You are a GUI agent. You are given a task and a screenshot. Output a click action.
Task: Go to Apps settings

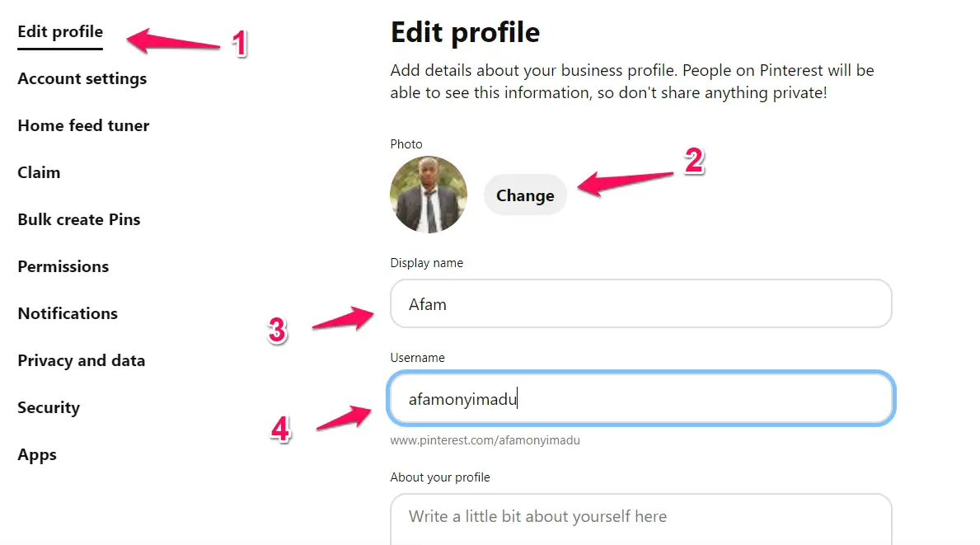point(37,455)
